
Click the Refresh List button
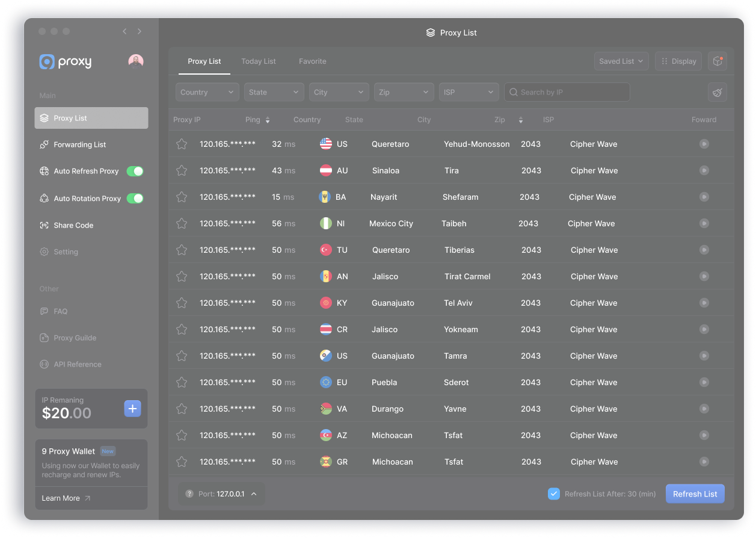[695, 494]
